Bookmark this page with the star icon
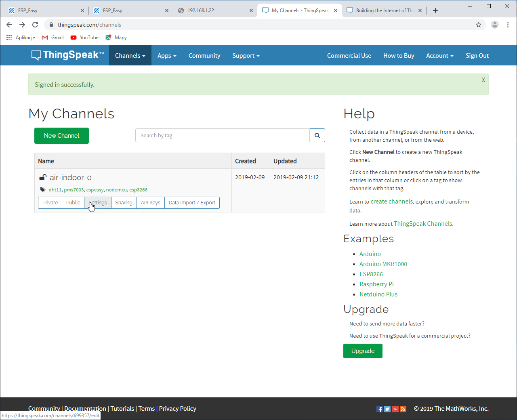Viewport: 517px width, 420px height. tap(479, 25)
